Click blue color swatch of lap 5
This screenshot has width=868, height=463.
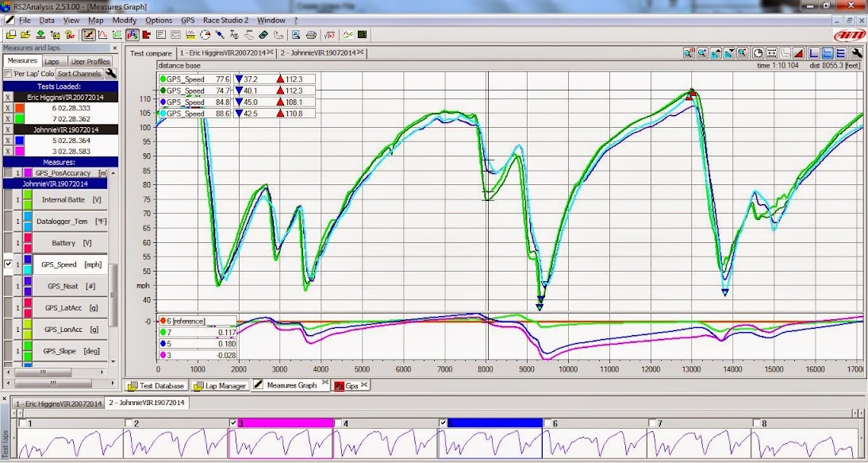click(19, 141)
